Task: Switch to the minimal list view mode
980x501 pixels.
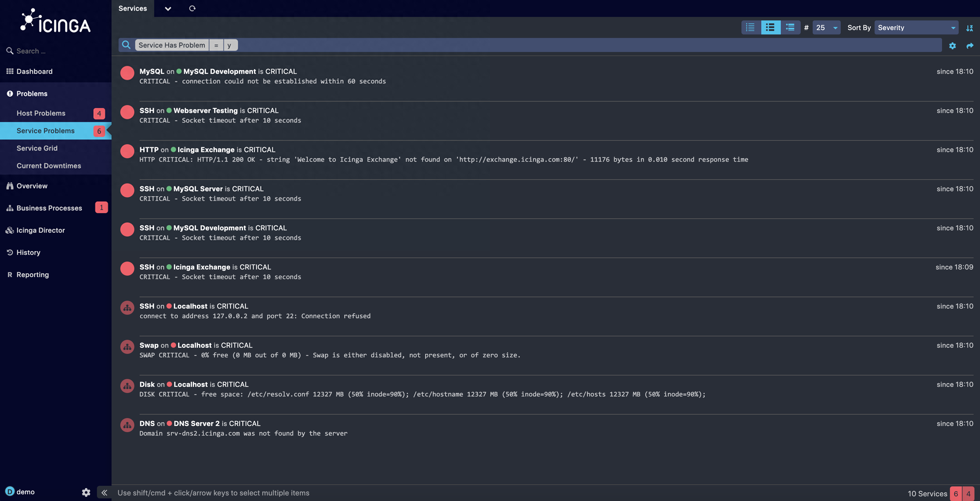Action: coord(750,27)
